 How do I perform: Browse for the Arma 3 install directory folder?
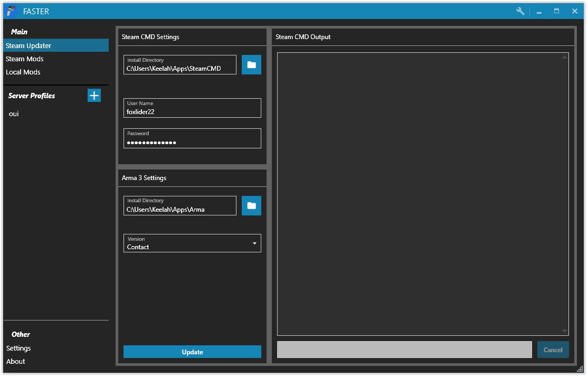[x=251, y=205]
